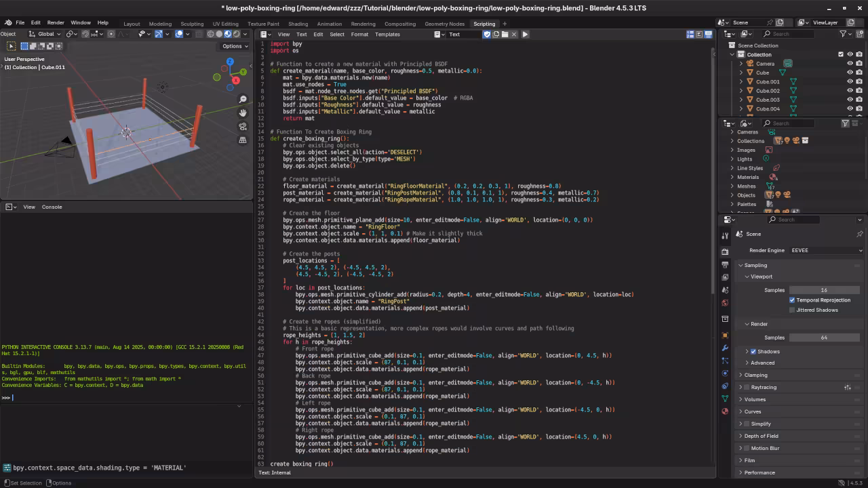Click the camera view icon in viewport
Image resolution: width=868 pixels, height=488 pixels.
pyautogui.click(x=243, y=127)
